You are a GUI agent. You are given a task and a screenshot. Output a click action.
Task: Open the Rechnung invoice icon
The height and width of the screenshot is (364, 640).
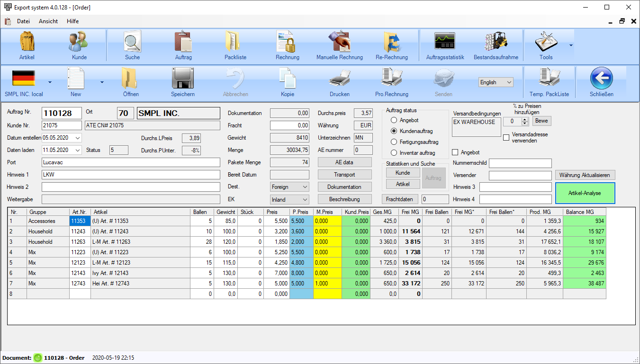(287, 42)
